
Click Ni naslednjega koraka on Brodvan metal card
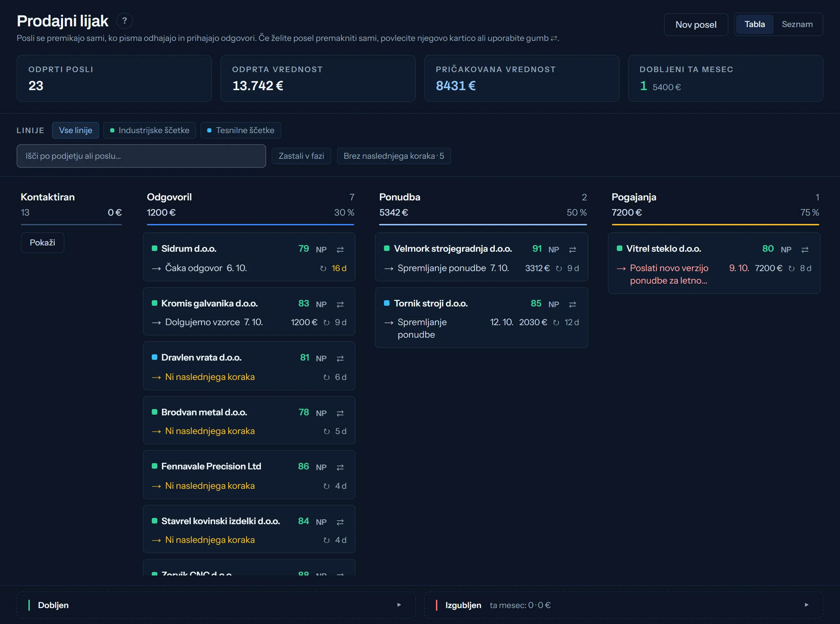[210, 431]
